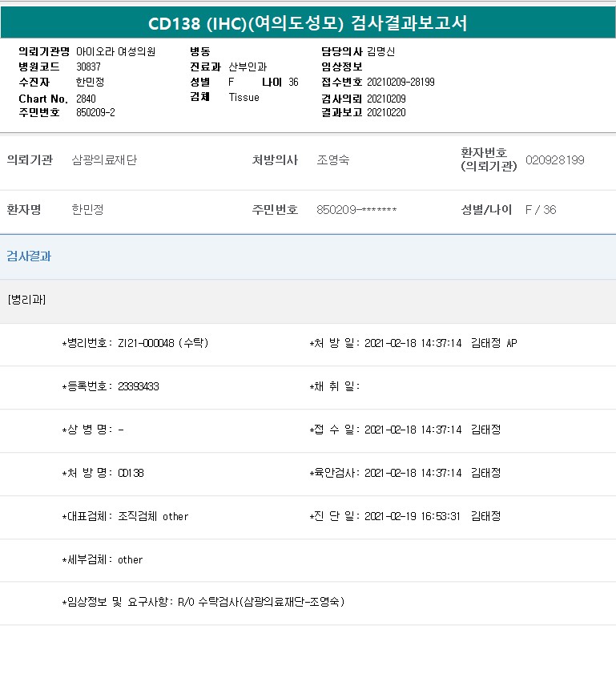The width and height of the screenshot is (616, 674).
Task: Select the 의뢰기관명 value 아이오라 여성의원
Action: pos(115,51)
